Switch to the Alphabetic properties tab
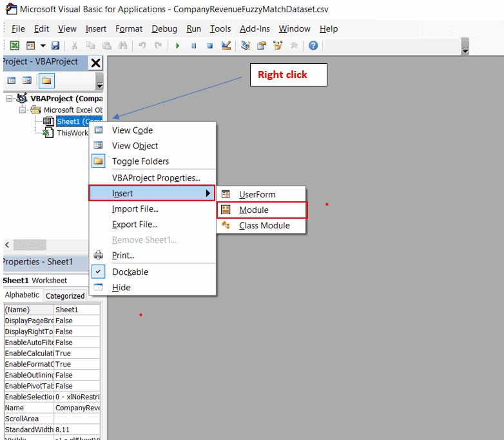The width and height of the screenshot is (504, 440). (22, 295)
